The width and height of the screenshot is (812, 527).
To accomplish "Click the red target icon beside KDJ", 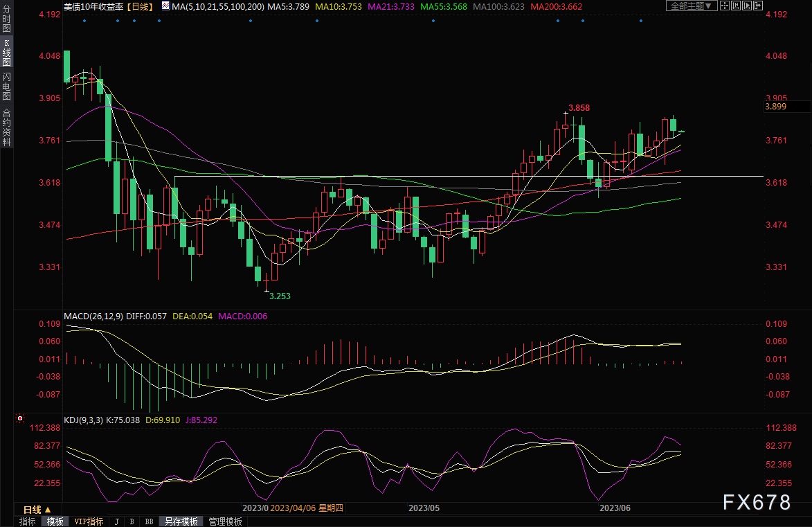I will pos(19,419).
